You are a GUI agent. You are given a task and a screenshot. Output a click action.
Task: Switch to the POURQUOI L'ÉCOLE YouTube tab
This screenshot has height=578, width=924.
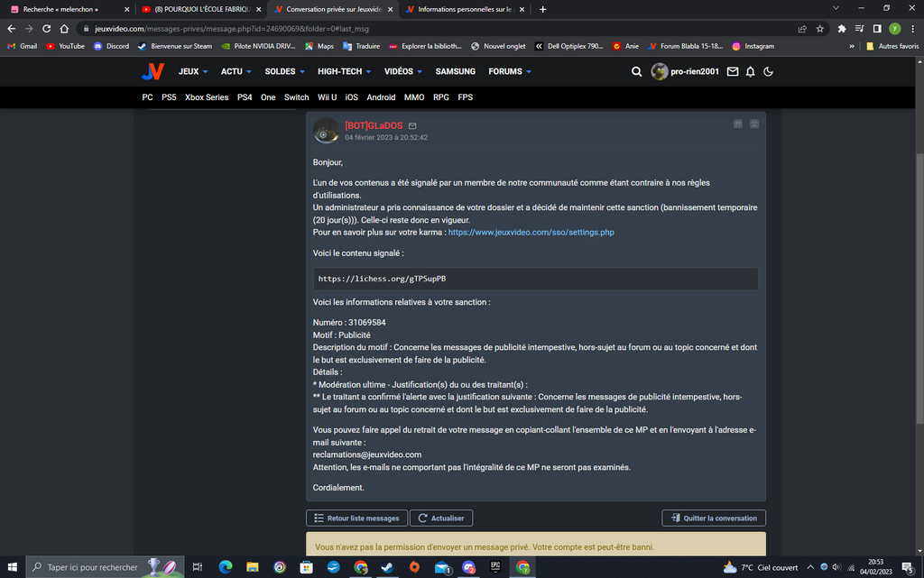pyautogui.click(x=200, y=9)
